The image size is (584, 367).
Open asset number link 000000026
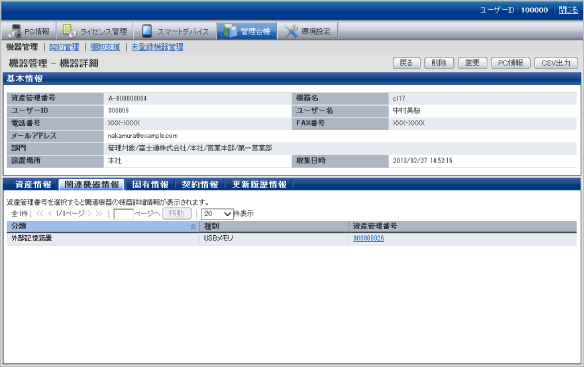click(x=368, y=238)
